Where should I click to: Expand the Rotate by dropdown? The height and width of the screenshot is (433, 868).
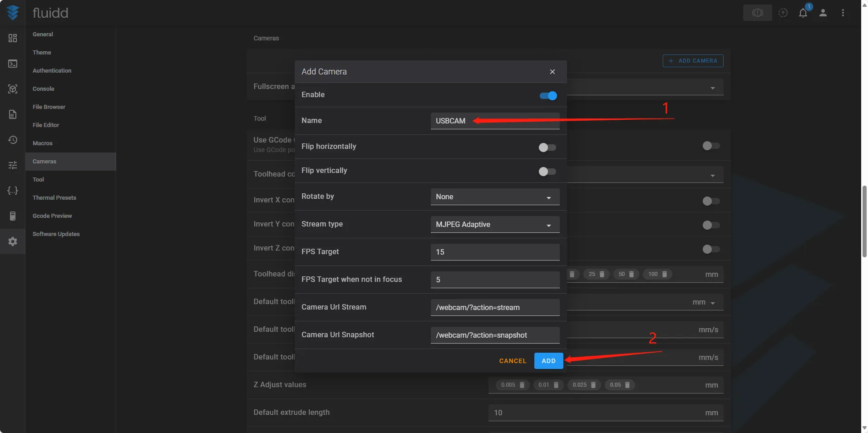(494, 197)
